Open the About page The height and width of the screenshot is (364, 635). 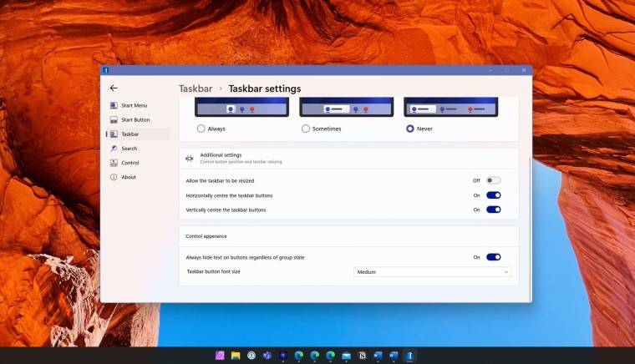[128, 177]
